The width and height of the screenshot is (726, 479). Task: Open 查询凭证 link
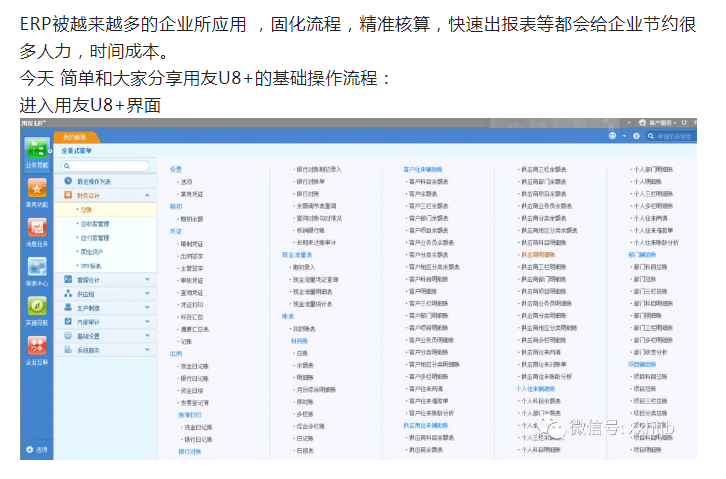pos(192,292)
